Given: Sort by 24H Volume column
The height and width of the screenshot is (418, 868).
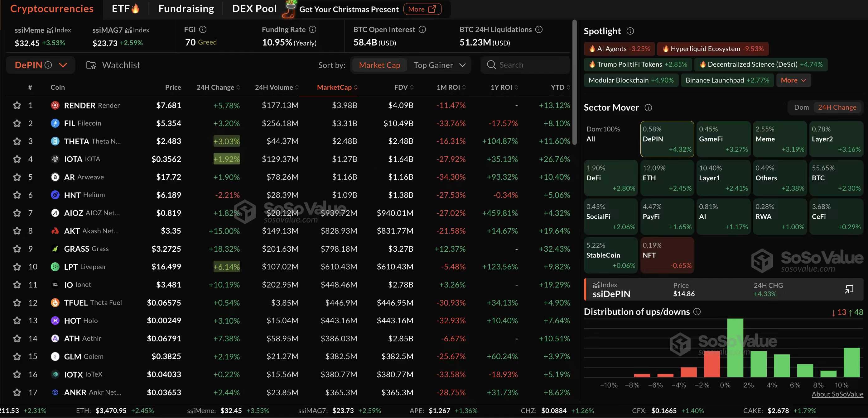Looking at the screenshot, I should (277, 87).
